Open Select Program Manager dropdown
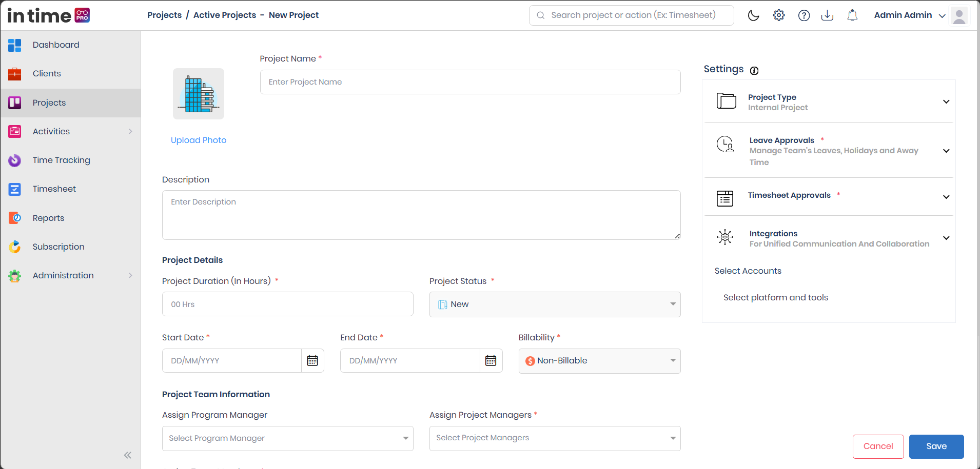Screen dimensions: 980x469 pyautogui.click(x=288, y=438)
